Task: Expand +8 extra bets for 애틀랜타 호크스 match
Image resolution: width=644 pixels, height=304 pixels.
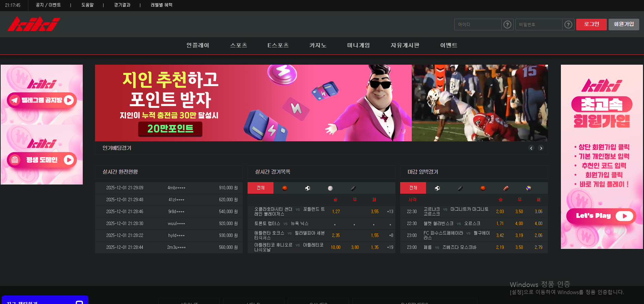Action: click(391, 236)
